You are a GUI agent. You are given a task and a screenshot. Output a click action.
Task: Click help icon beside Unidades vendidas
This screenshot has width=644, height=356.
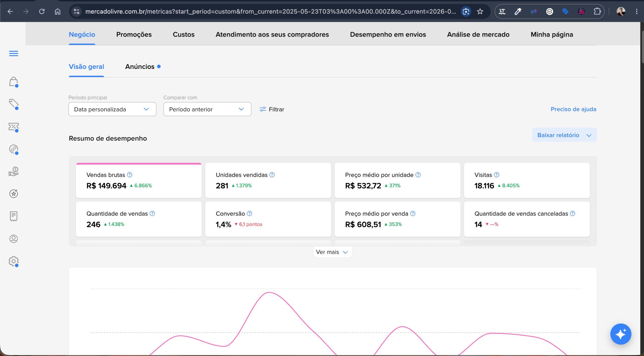(272, 175)
